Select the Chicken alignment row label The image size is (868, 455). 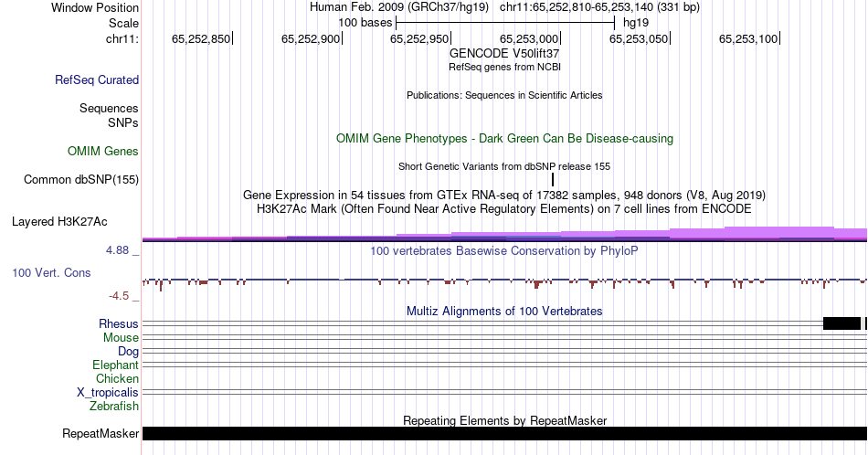click(117, 378)
